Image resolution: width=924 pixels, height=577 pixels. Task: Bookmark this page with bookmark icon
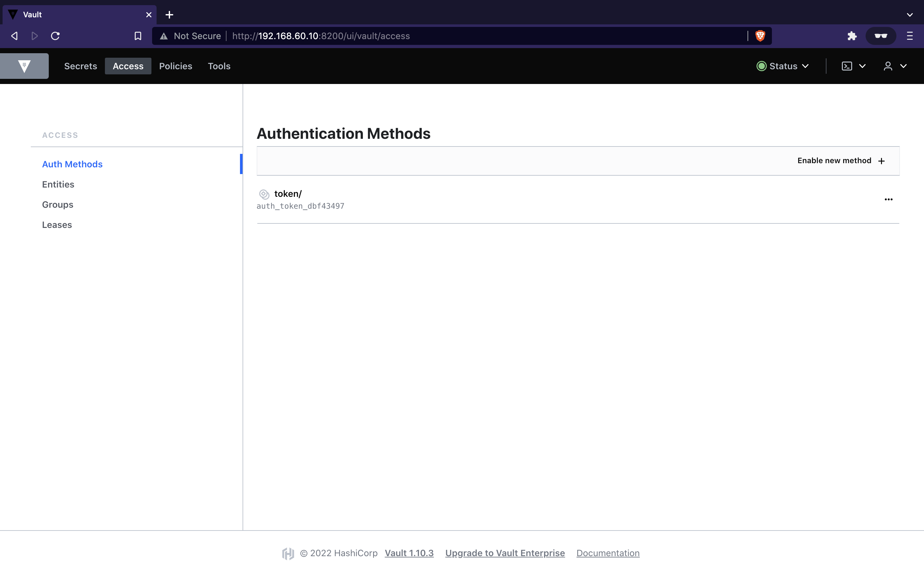(138, 36)
